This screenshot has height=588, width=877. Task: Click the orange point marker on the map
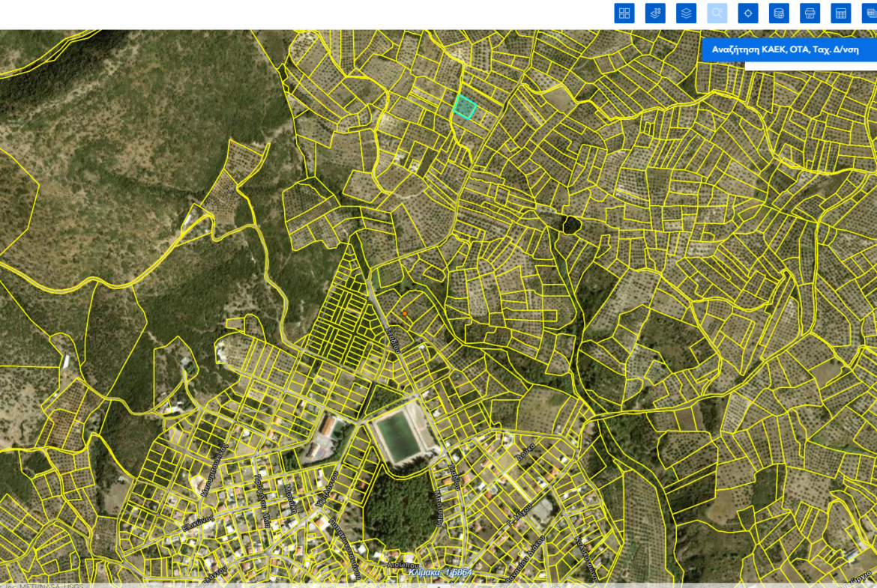pyautogui.click(x=404, y=314)
